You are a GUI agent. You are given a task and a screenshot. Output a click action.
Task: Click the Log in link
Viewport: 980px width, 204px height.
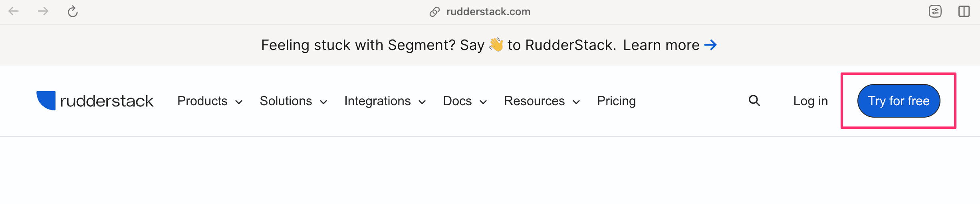pyautogui.click(x=810, y=101)
